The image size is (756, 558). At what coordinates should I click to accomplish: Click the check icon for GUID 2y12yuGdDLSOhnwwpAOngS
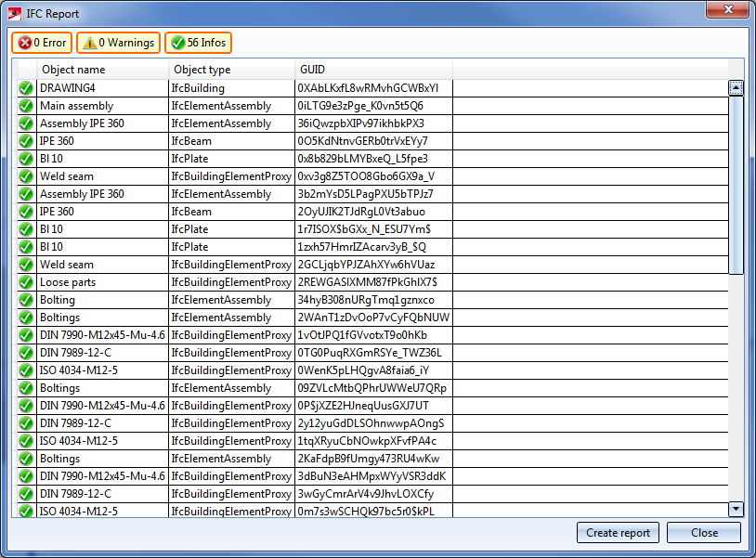coord(26,423)
